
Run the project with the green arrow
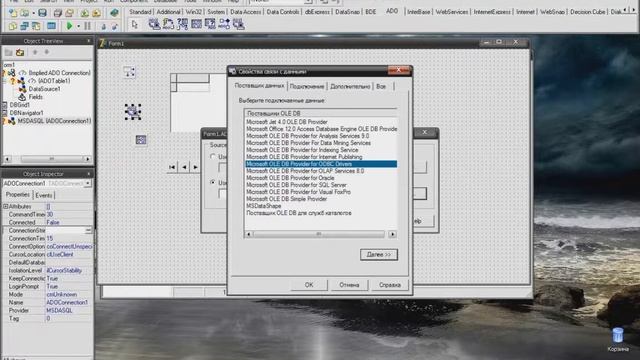69,26
